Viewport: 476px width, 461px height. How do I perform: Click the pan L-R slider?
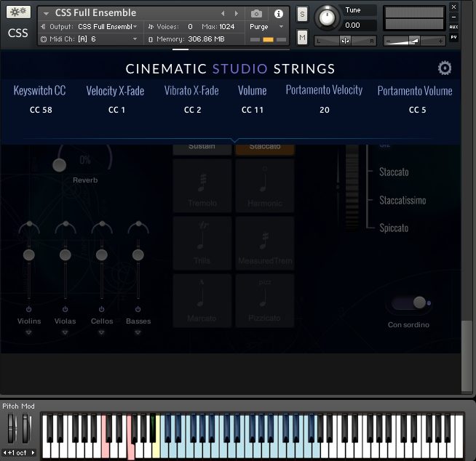345,41
